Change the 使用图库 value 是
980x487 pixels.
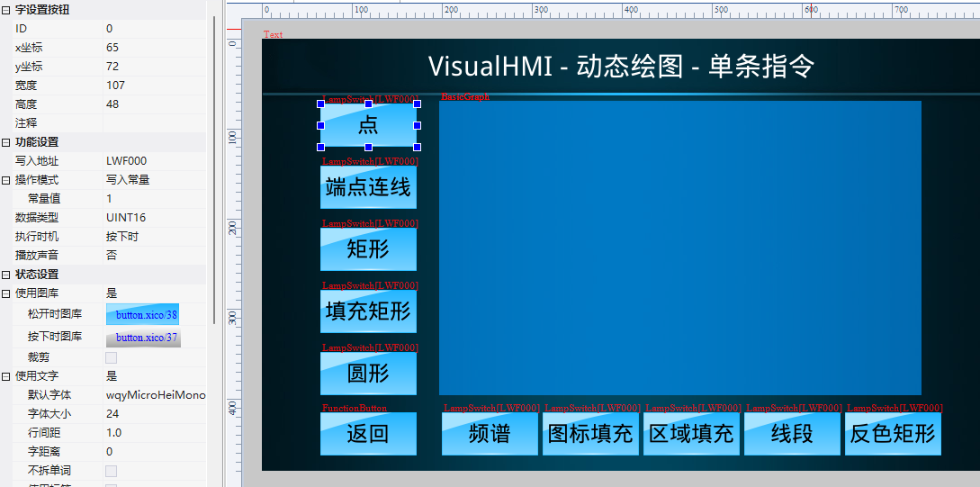point(155,293)
